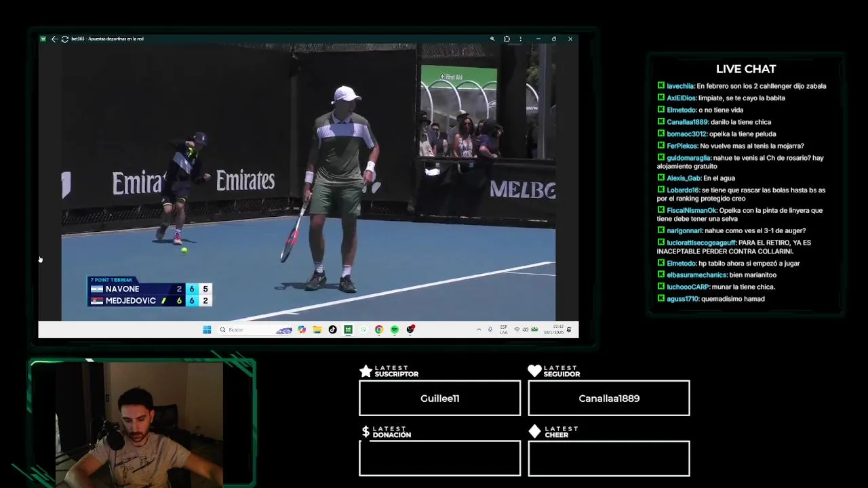Click the Buscar taskbar search box
The image size is (868, 488).
[x=256, y=329]
